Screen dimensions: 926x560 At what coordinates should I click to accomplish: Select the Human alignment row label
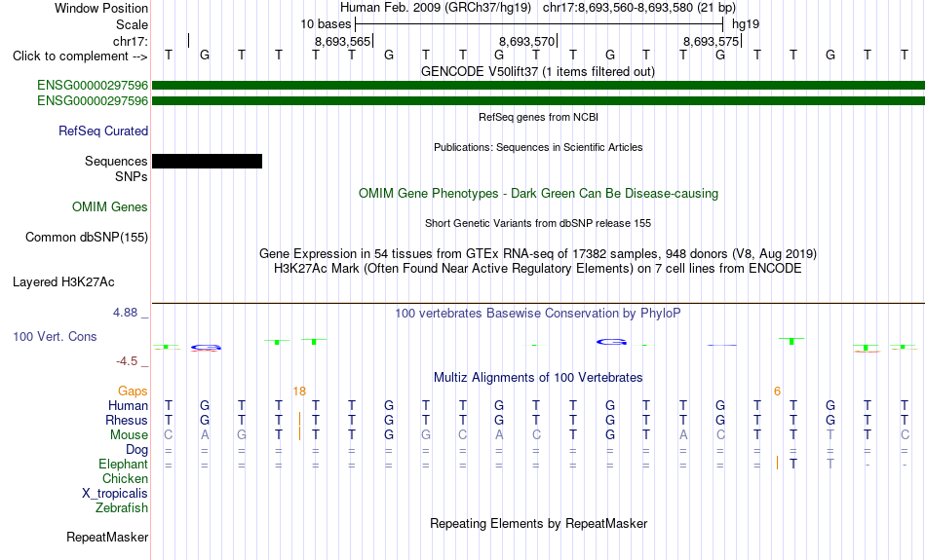(x=128, y=405)
